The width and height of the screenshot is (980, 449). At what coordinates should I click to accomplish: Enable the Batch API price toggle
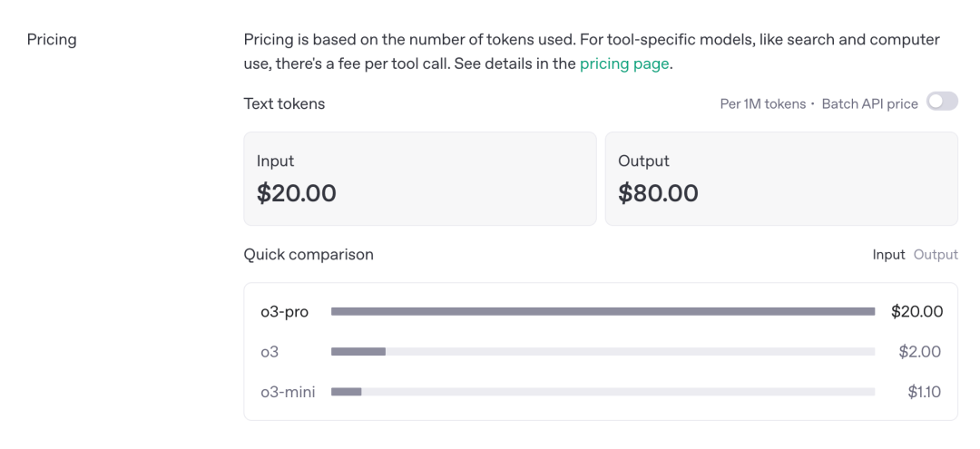coord(942,102)
